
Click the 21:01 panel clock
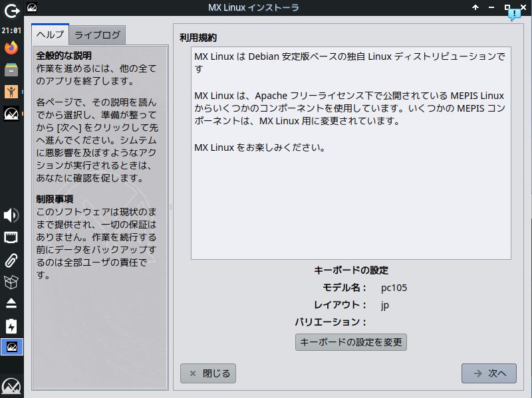coord(11,31)
